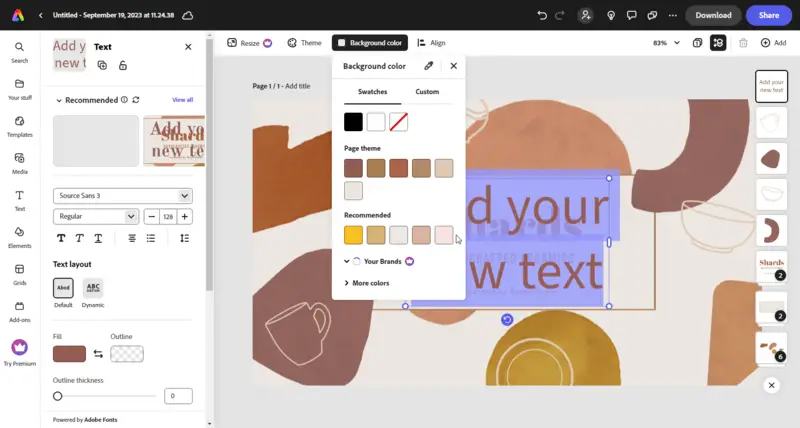Open the Regular font weight dropdown
Screen dimensions: 800x428
tap(95, 216)
